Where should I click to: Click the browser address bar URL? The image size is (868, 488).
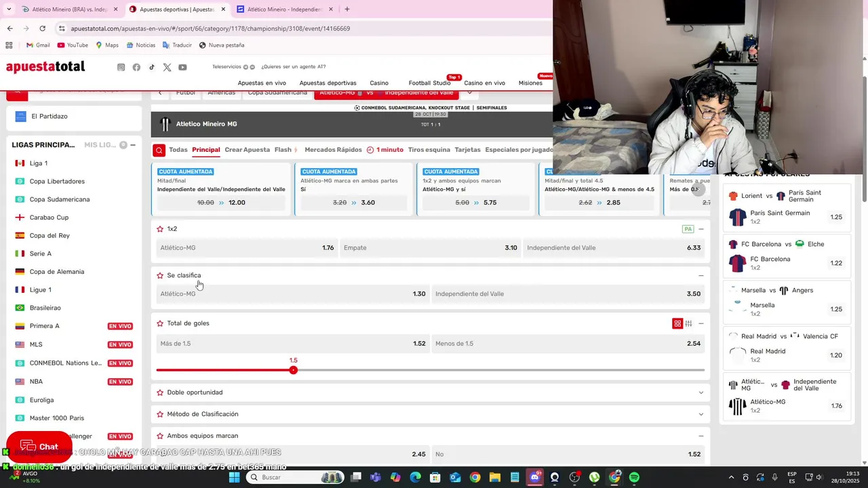point(210,28)
